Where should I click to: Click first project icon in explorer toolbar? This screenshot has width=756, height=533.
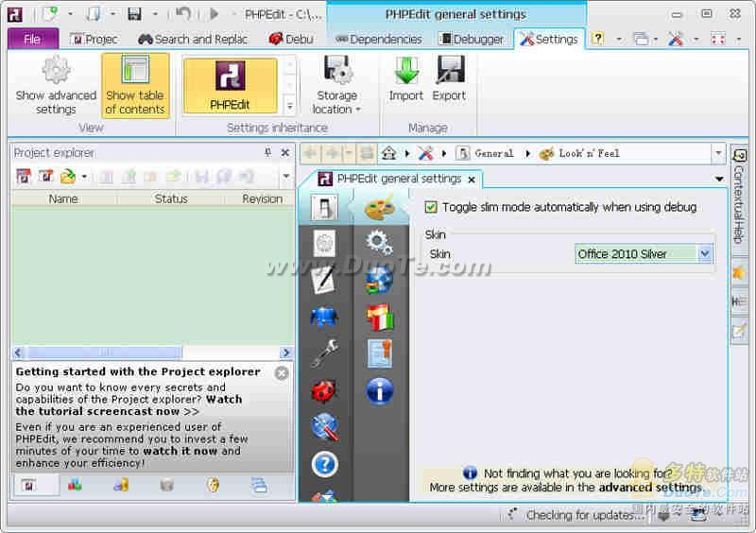tap(23, 177)
